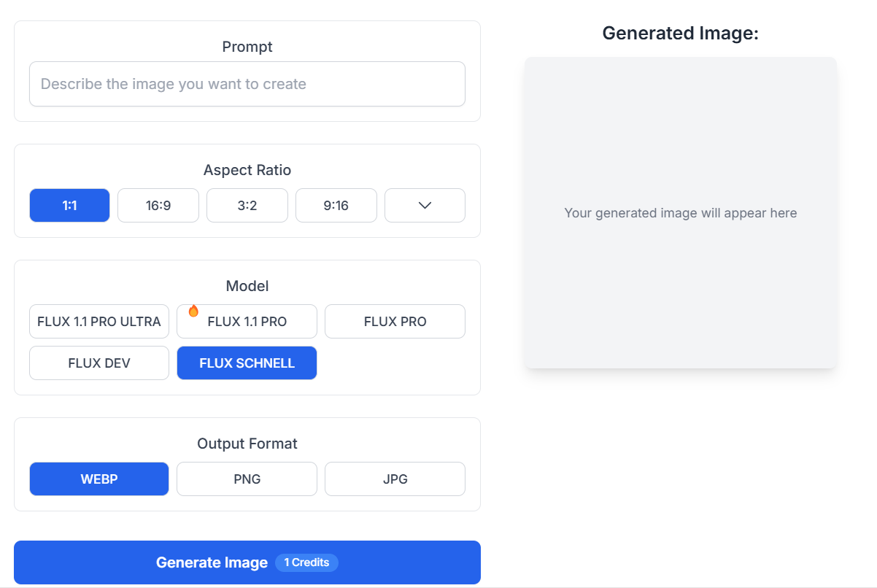Click the prompt description text field
The height and width of the screenshot is (588, 877).
click(247, 84)
